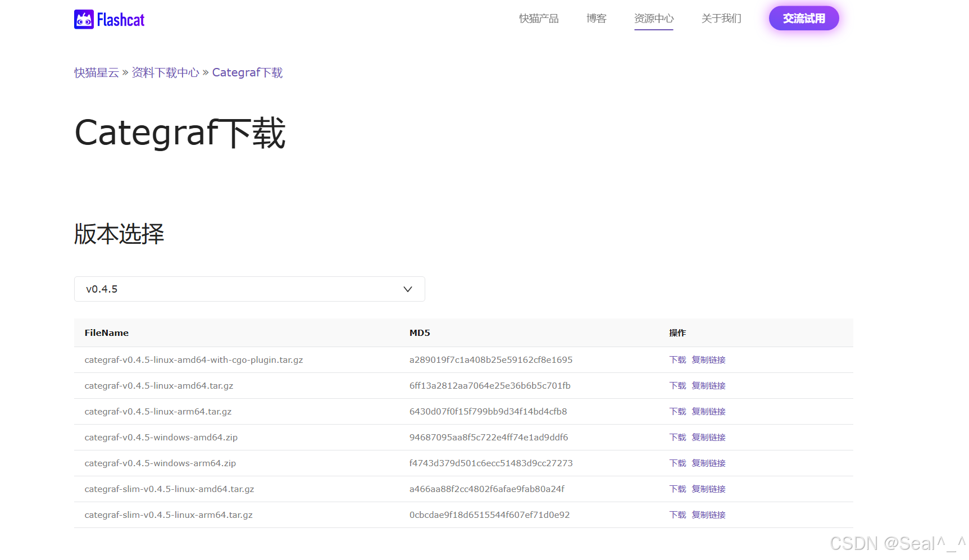Download categraf-v0.4.5-linux-amd64.tar.gz
The width and height of the screenshot is (969, 560).
pos(677,385)
